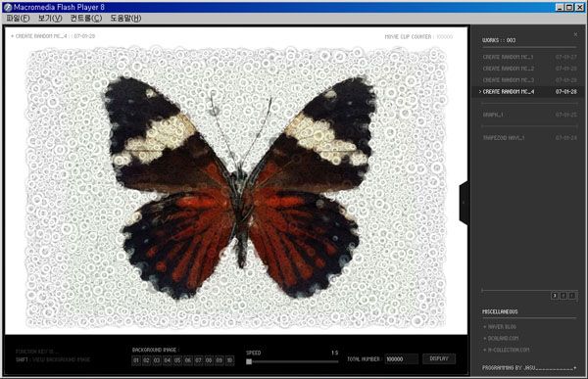The image size is (588, 379).
Task: Open the 컨트롤(C) menu
Action: (x=86, y=18)
